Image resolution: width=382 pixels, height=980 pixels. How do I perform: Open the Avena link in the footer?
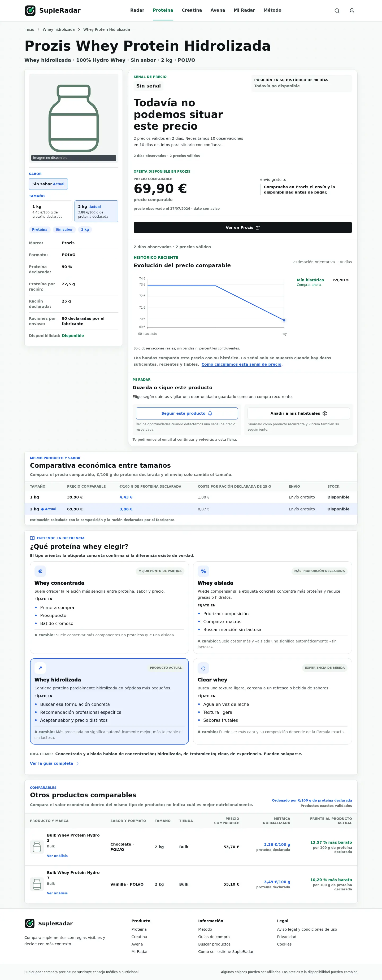click(137, 944)
